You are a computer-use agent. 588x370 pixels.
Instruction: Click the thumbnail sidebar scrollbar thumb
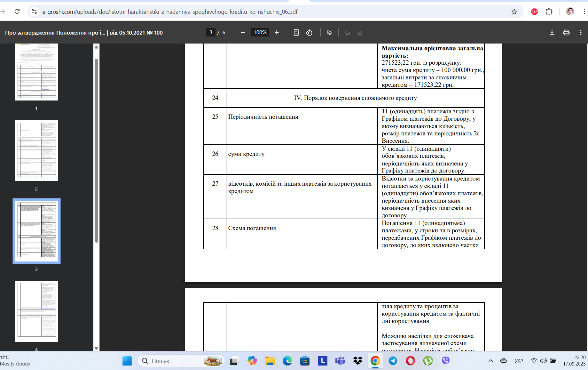click(x=96, y=150)
